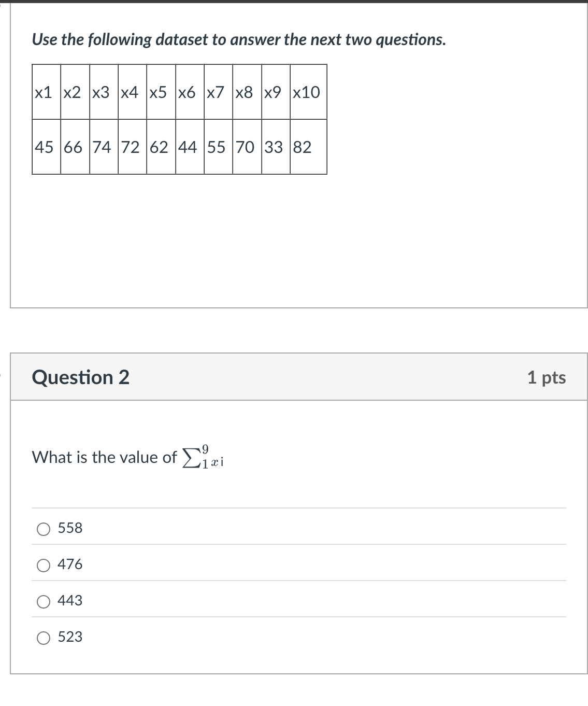Click the answer option labeled 558
588x706 pixels.
tap(70, 528)
